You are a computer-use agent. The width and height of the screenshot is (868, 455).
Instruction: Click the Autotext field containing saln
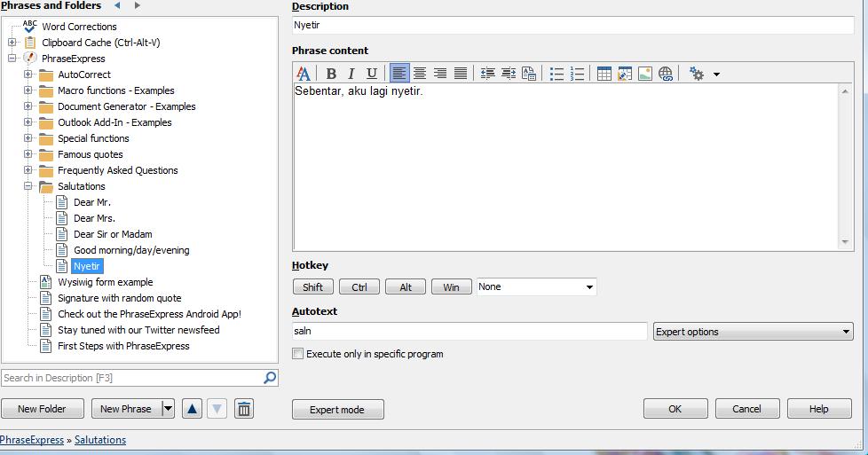(x=470, y=331)
